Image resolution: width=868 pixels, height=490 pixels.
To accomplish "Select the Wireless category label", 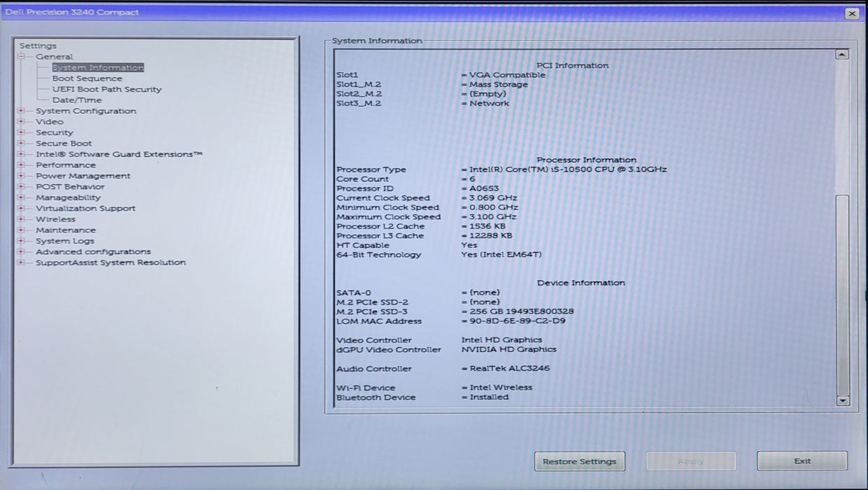I will click(x=55, y=219).
